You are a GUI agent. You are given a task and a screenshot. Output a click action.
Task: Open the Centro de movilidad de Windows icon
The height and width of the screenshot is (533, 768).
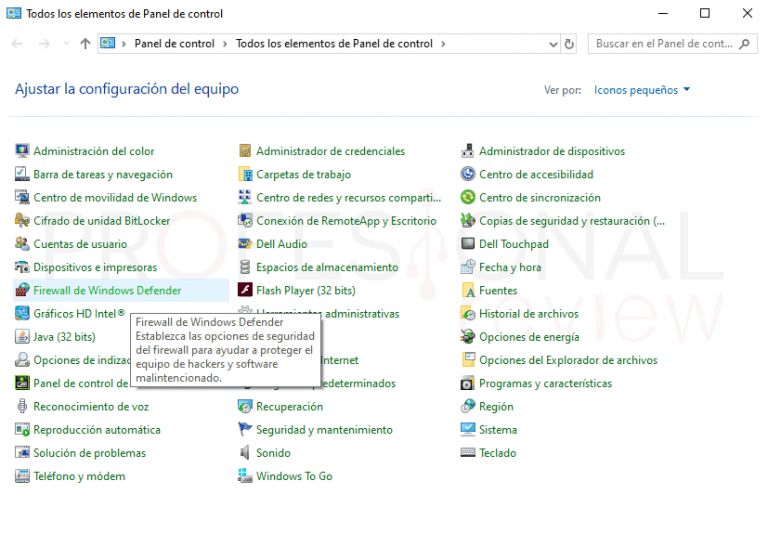22,197
